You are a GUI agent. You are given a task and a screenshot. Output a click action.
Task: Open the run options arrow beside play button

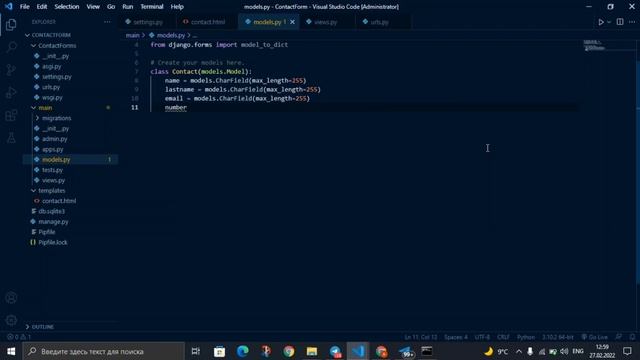point(609,22)
